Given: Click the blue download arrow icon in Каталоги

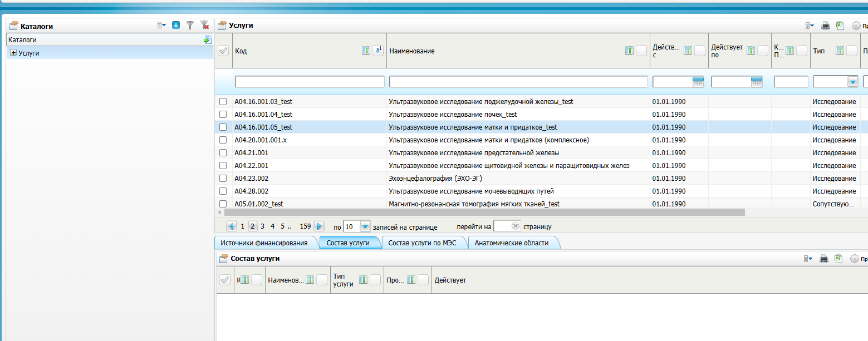Looking at the screenshot, I should [x=176, y=25].
